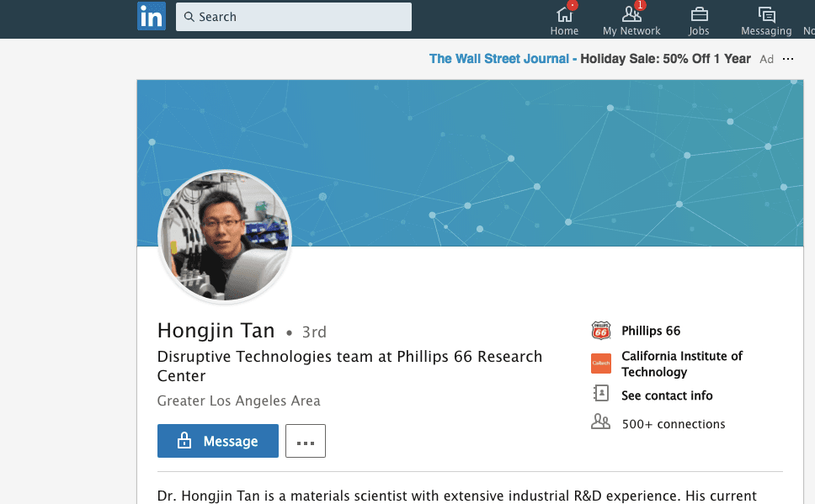Click the Phillips 66 company logo
This screenshot has height=504, width=815.
coord(600,330)
